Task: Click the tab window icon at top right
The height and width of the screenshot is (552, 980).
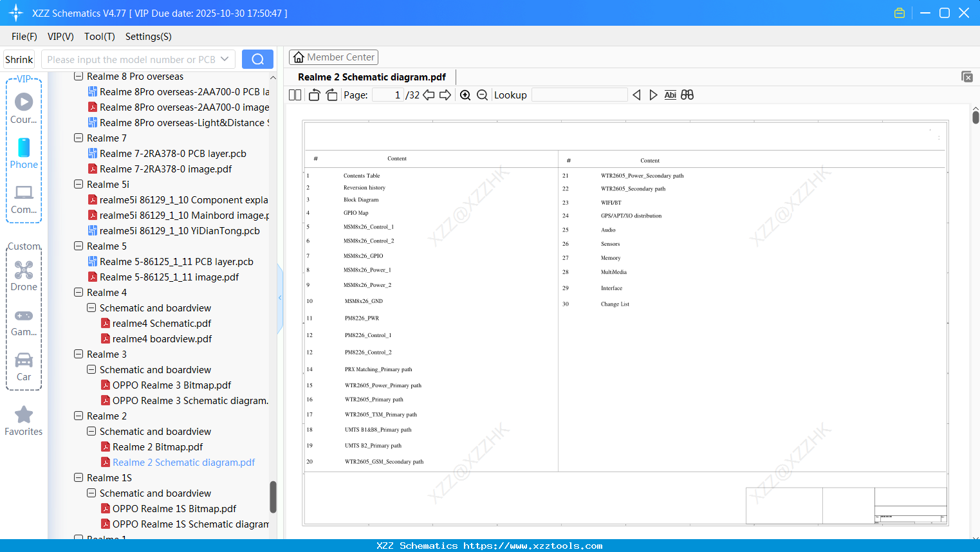Action: 967,77
